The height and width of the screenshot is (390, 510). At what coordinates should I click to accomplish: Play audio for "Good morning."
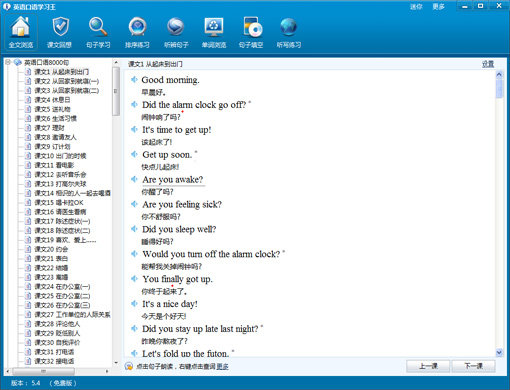click(x=134, y=80)
